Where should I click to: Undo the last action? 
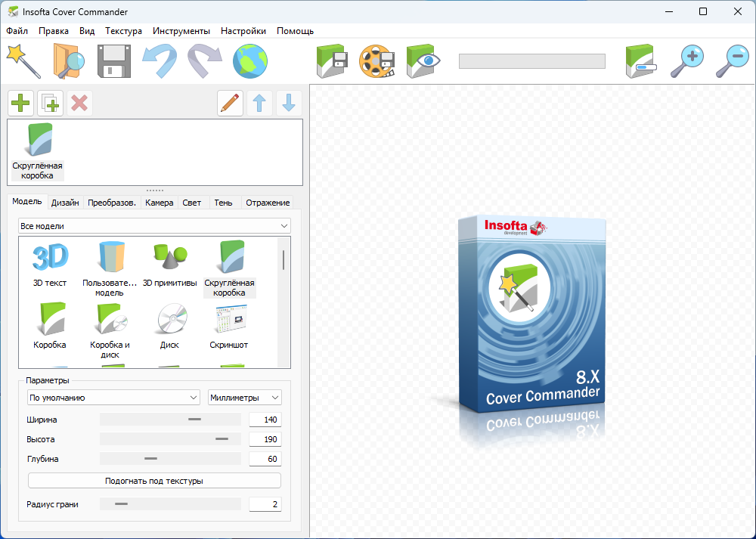coord(159,60)
